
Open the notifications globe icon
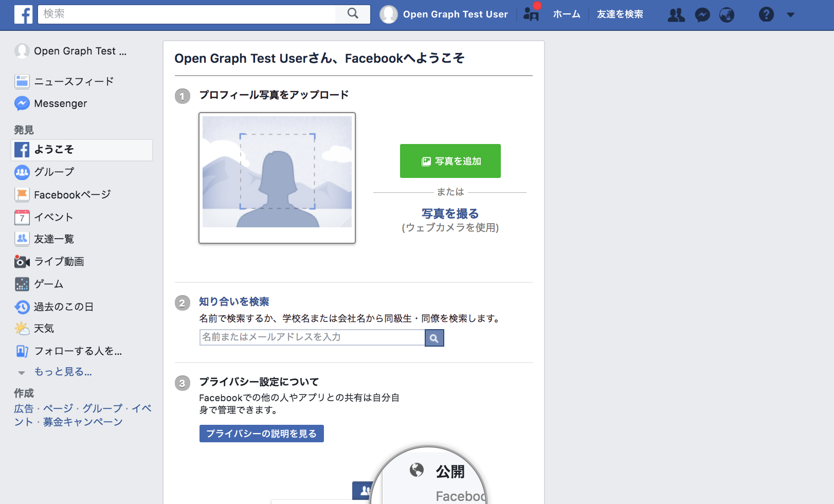pyautogui.click(x=727, y=15)
